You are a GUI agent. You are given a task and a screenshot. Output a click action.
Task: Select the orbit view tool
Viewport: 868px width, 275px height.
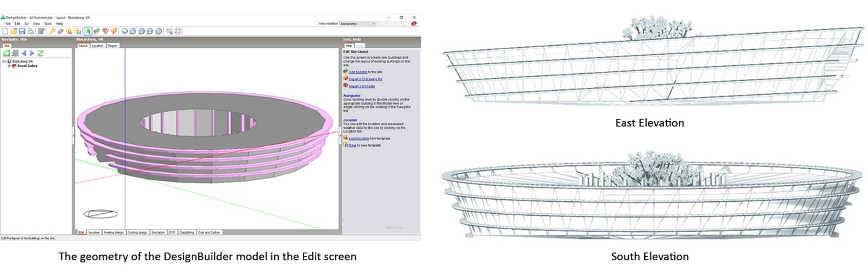click(124, 31)
